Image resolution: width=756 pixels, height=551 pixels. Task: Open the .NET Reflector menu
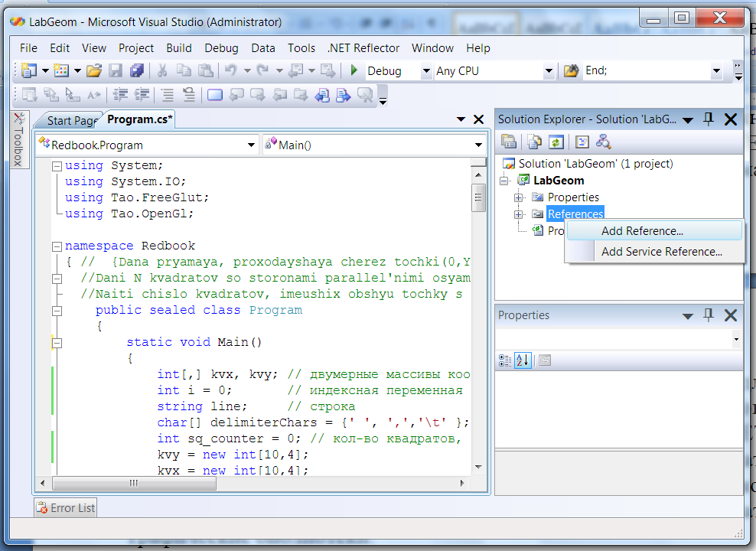tap(363, 48)
